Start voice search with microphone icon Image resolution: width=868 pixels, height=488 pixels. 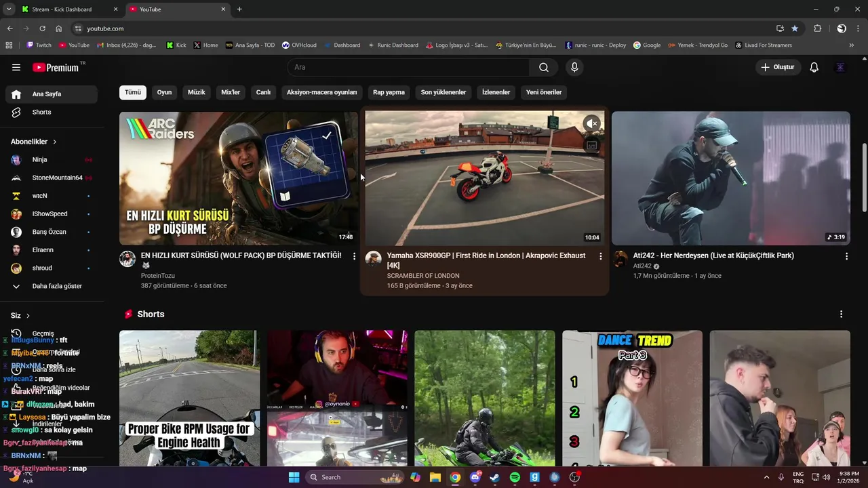coord(574,67)
